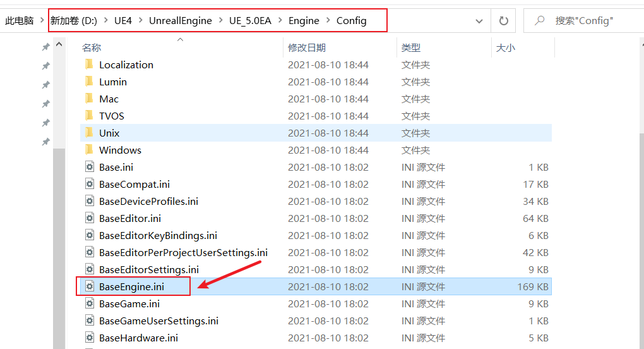Click the search "Config" input field
The width and height of the screenshot is (644, 349).
584,21
